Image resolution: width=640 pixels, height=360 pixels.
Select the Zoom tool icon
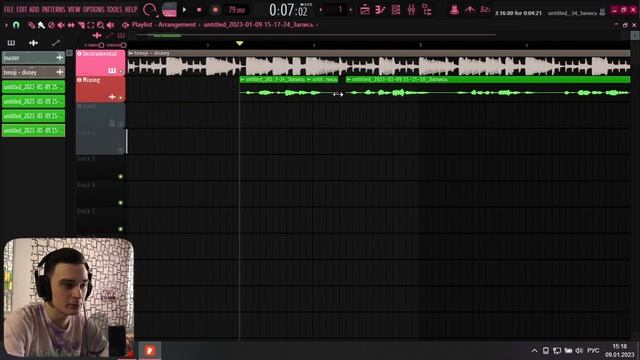point(100,25)
